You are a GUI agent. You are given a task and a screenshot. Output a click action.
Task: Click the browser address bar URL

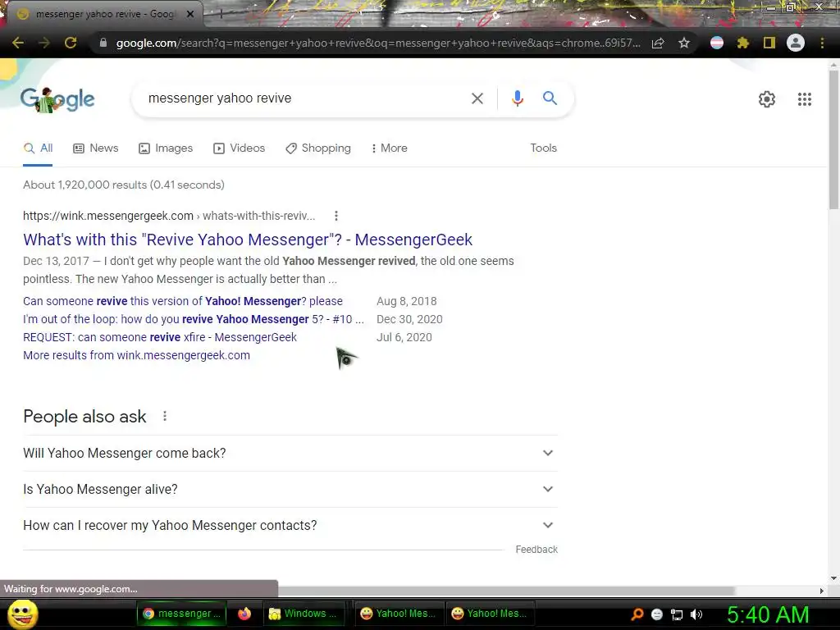[x=377, y=43]
